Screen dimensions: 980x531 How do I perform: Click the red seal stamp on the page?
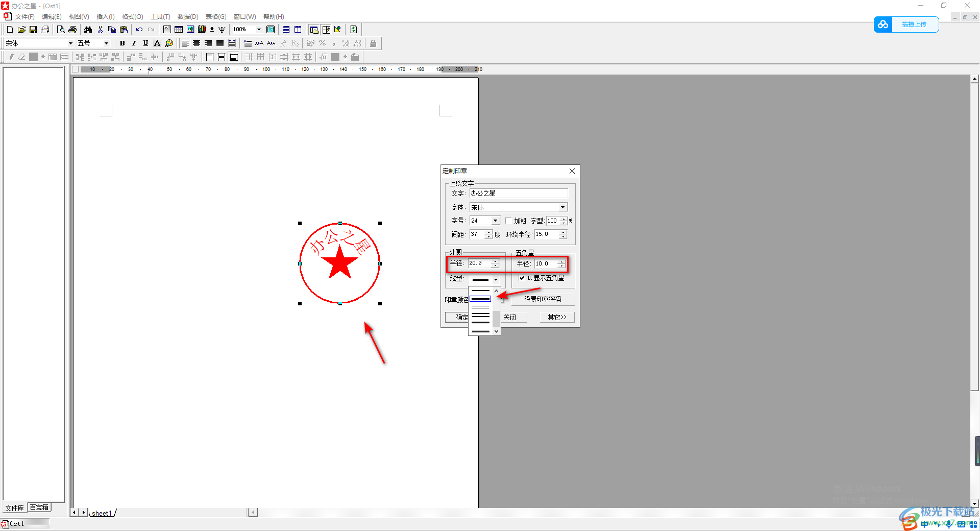(339, 263)
